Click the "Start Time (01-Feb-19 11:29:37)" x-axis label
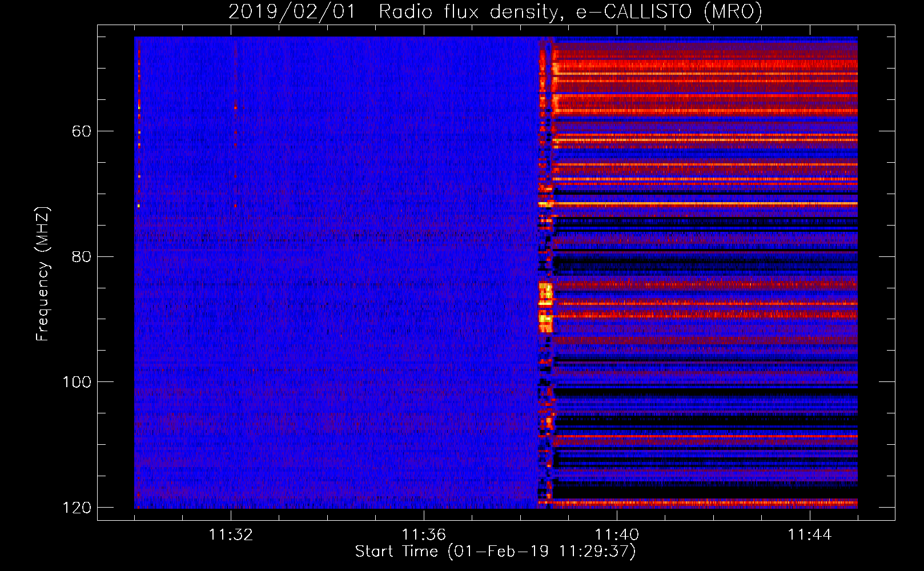Viewport: 924px width, 571px height. 495,552
